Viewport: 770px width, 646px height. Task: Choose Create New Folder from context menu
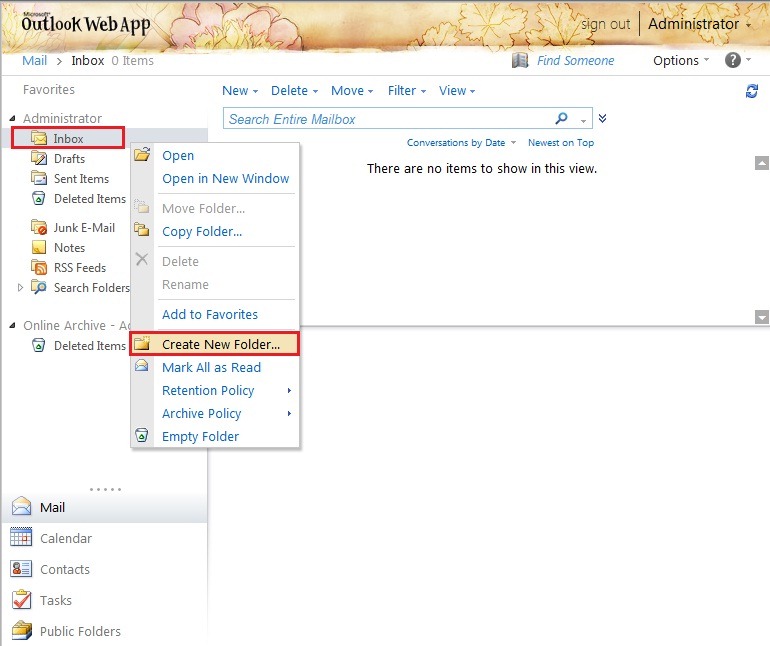(x=221, y=344)
